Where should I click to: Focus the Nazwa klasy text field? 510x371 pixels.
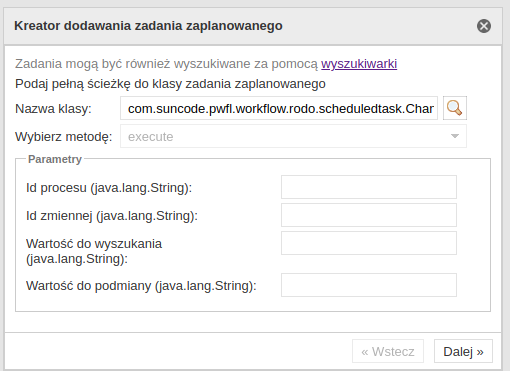pos(279,108)
